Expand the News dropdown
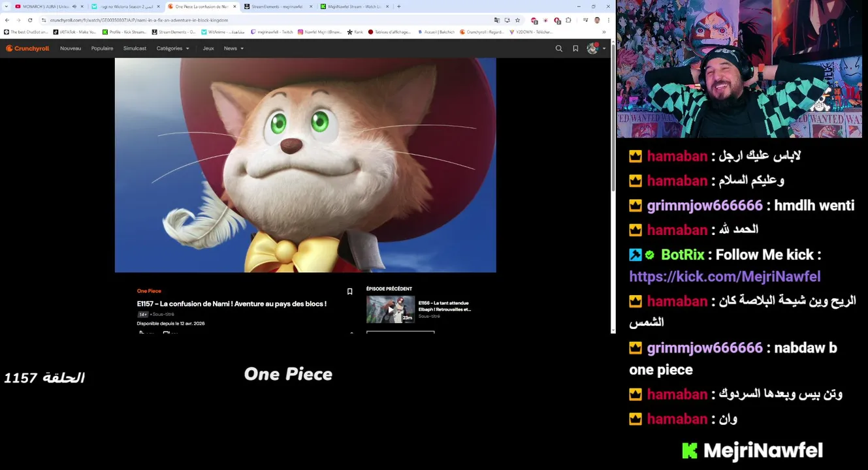The image size is (868, 470). click(x=234, y=48)
